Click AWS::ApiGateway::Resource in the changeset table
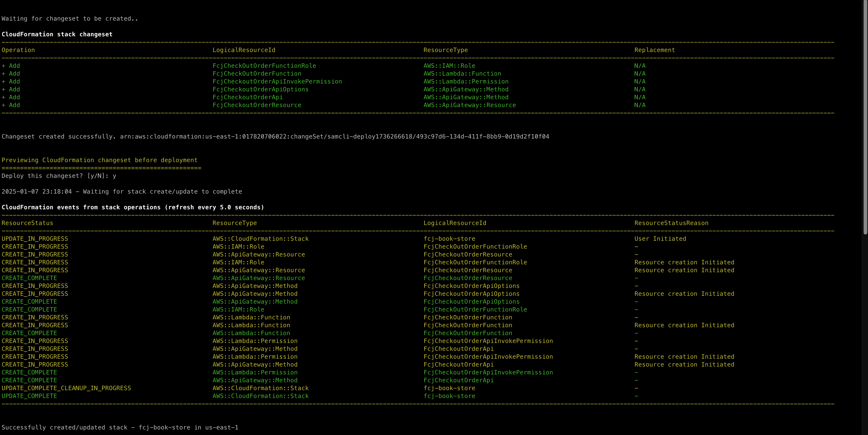 (x=469, y=105)
